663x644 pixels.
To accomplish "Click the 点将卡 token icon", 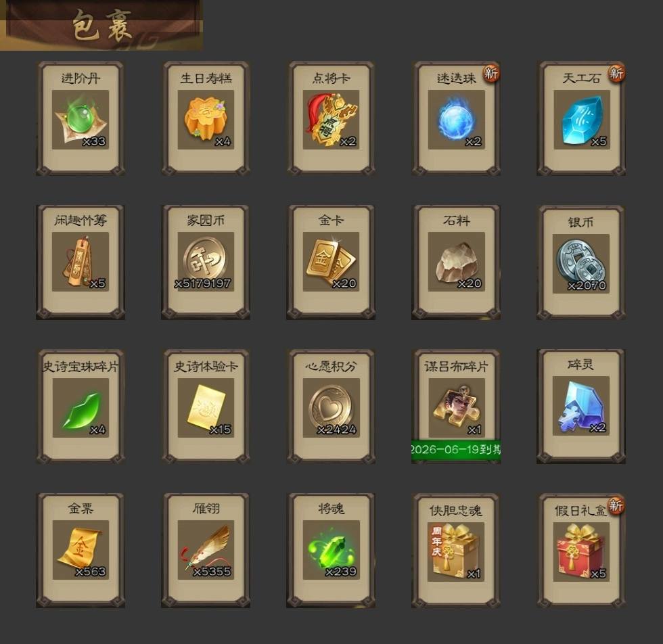I will click(331, 120).
